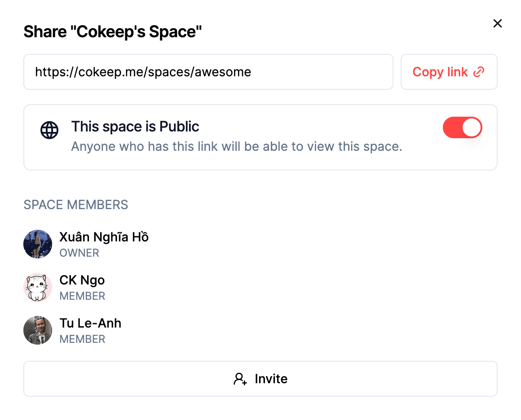Click the Share "Cokeep's Space" dialog title
This screenshot has width=521, height=420.
[x=113, y=31]
